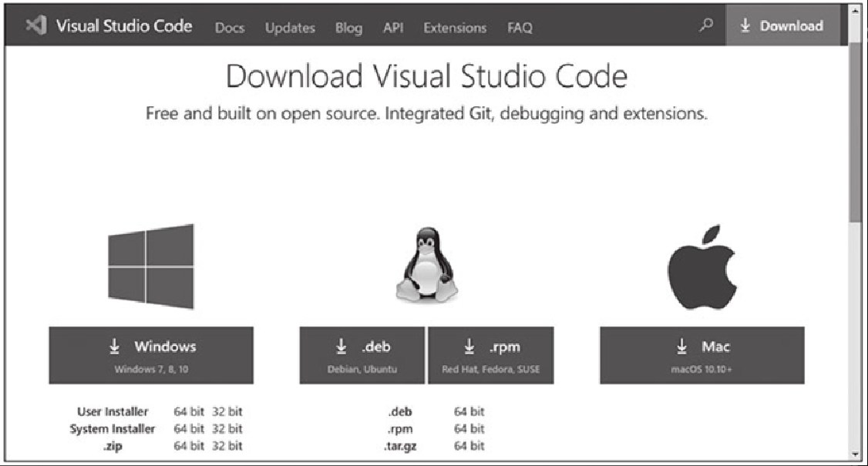Select API in the top navigation
Viewport: 868px width, 466px height.
[393, 28]
